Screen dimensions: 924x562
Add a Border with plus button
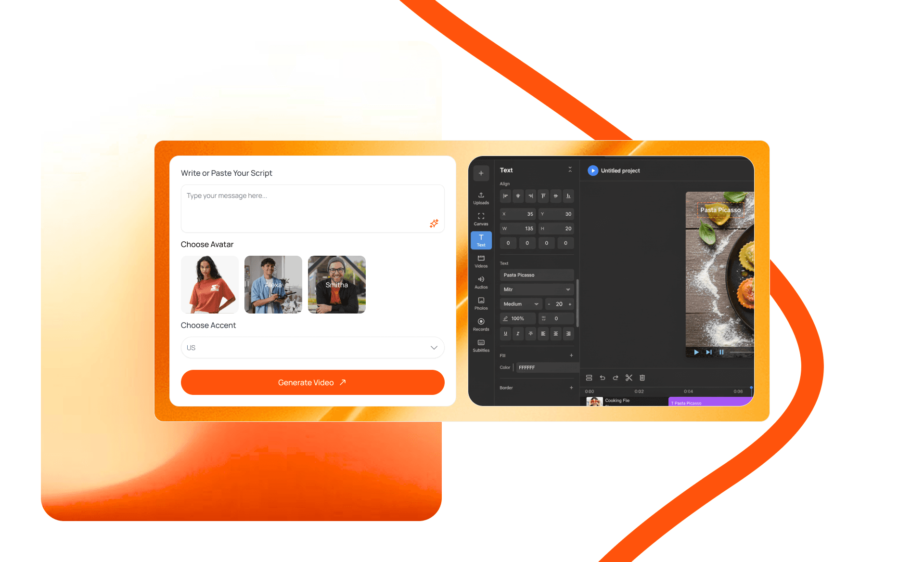pos(571,388)
